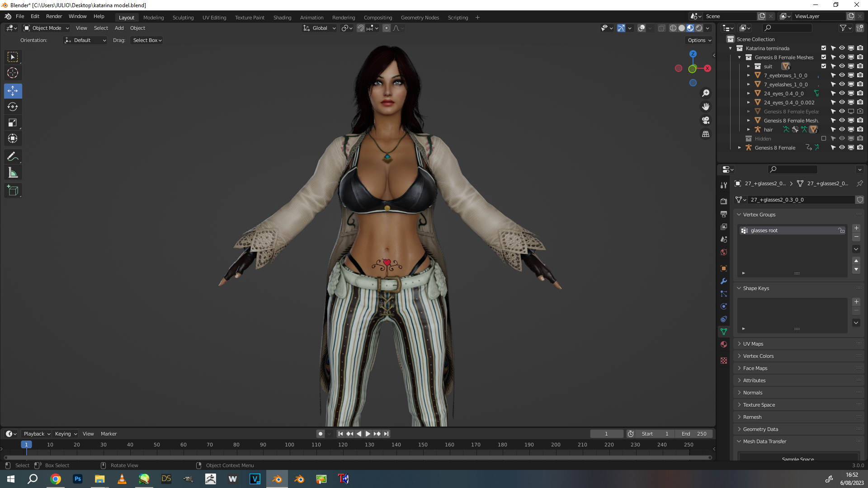The image size is (868, 488).
Task: Open the Default orientation dropdown
Action: [85, 40]
